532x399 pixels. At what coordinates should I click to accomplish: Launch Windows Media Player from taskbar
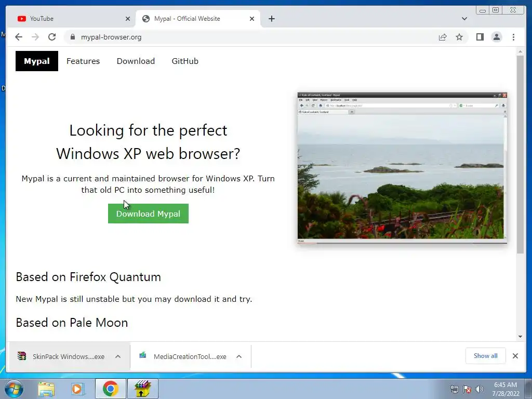pos(78,389)
